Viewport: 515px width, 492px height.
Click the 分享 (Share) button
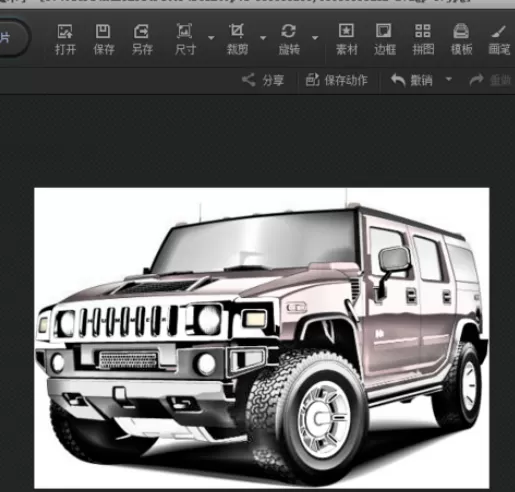(x=263, y=80)
